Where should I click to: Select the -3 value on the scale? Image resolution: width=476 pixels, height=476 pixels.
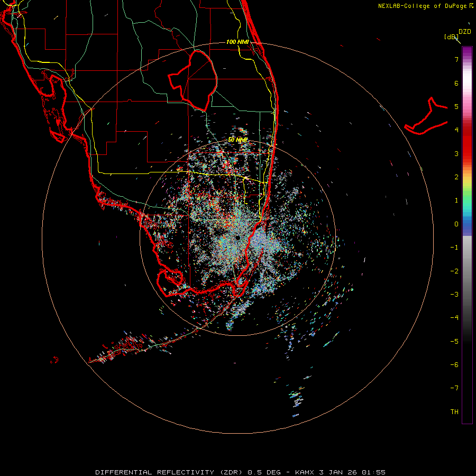click(x=454, y=295)
